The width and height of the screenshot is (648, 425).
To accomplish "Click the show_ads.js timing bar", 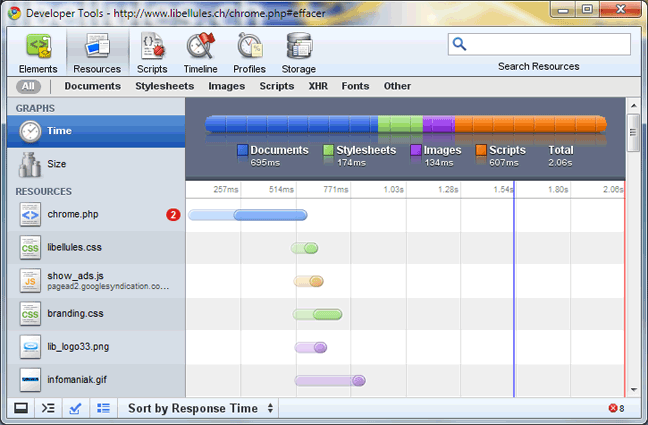I will (x=308, y=281).
